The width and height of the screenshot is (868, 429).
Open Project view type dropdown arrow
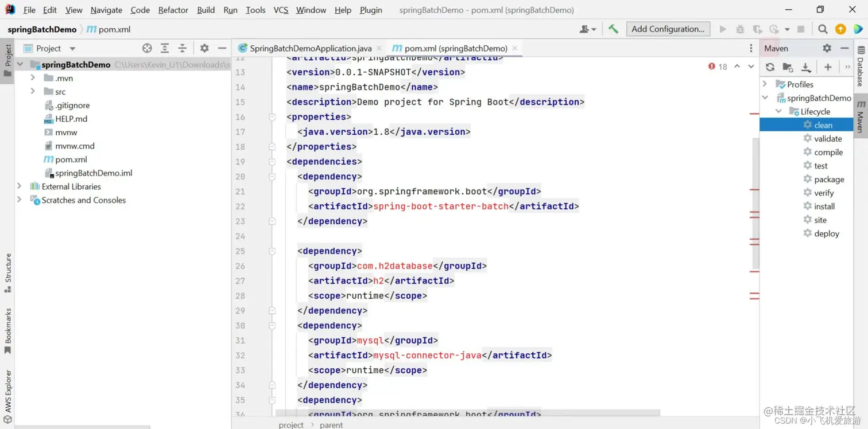[x=72, y=49]
